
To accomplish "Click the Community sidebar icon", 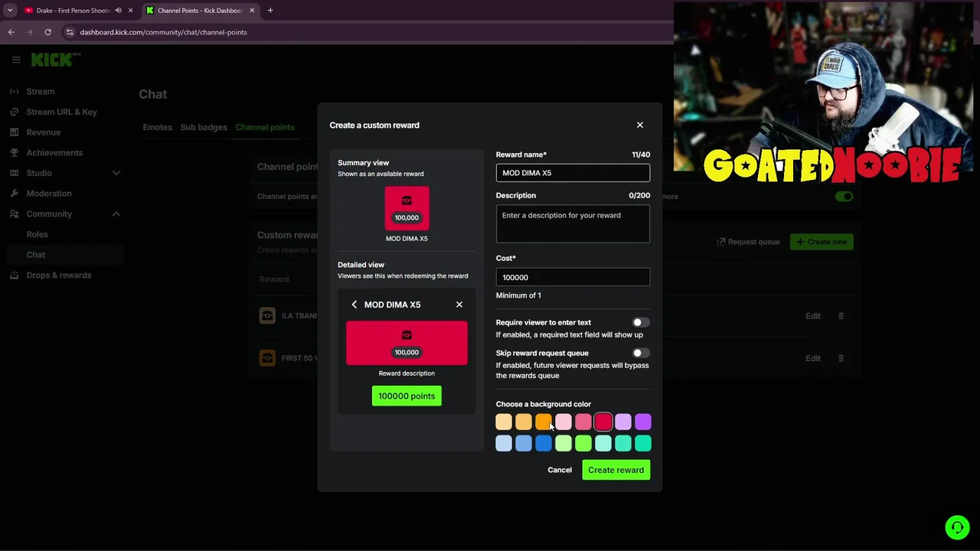I will click(14, 214).
